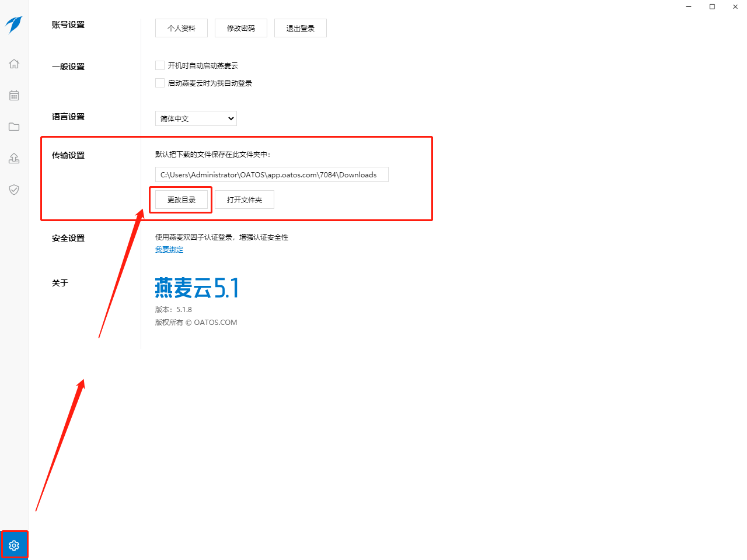Select the highlighted settings gear icon
This screenshot has height=560, width=747.
14,544
